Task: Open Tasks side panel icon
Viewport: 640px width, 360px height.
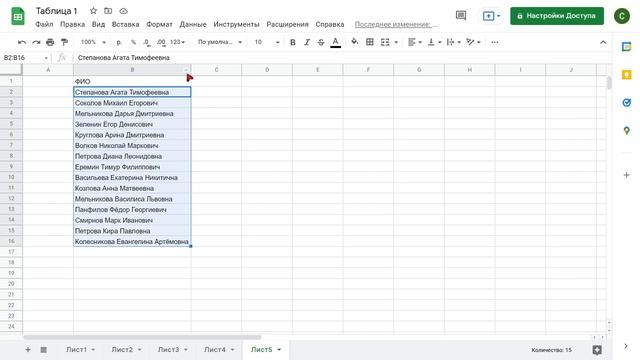Action: point(627,102)
